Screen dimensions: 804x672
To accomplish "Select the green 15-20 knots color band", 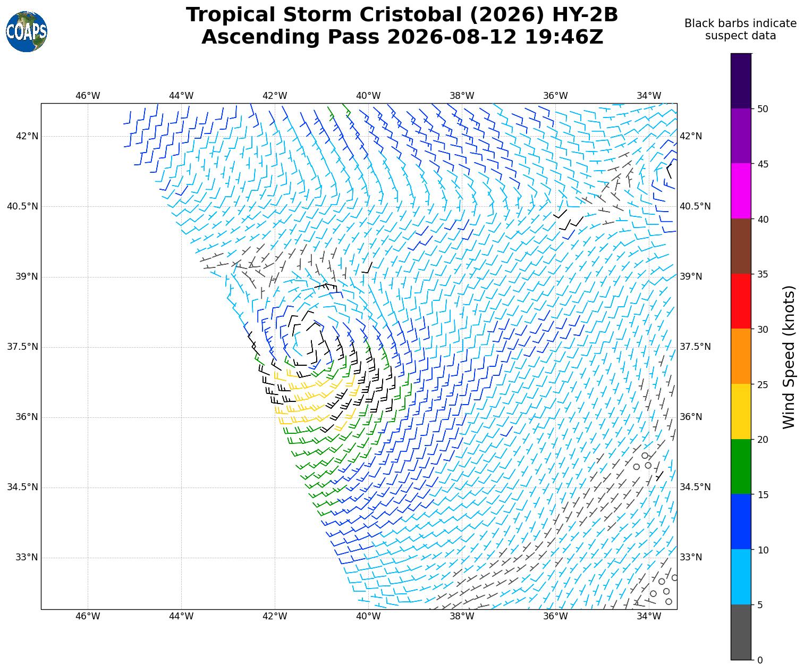I will tap(741, 467).
